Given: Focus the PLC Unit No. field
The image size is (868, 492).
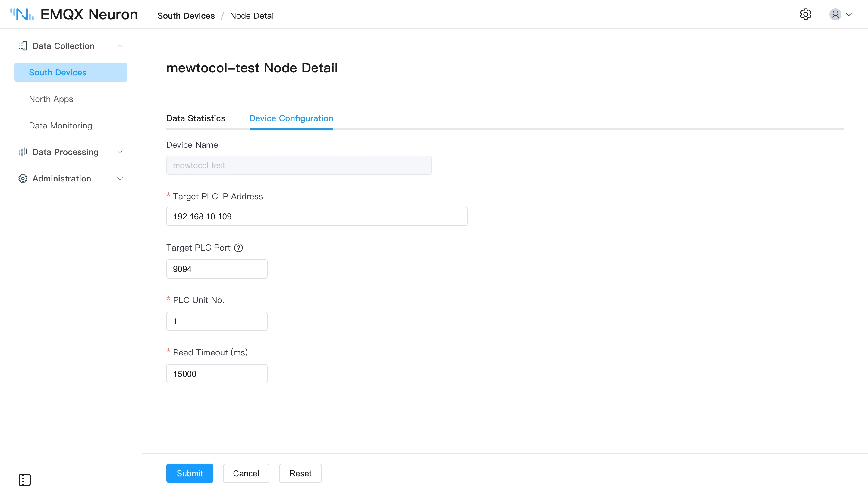Looking at the screenshot, I should [217, 321].
